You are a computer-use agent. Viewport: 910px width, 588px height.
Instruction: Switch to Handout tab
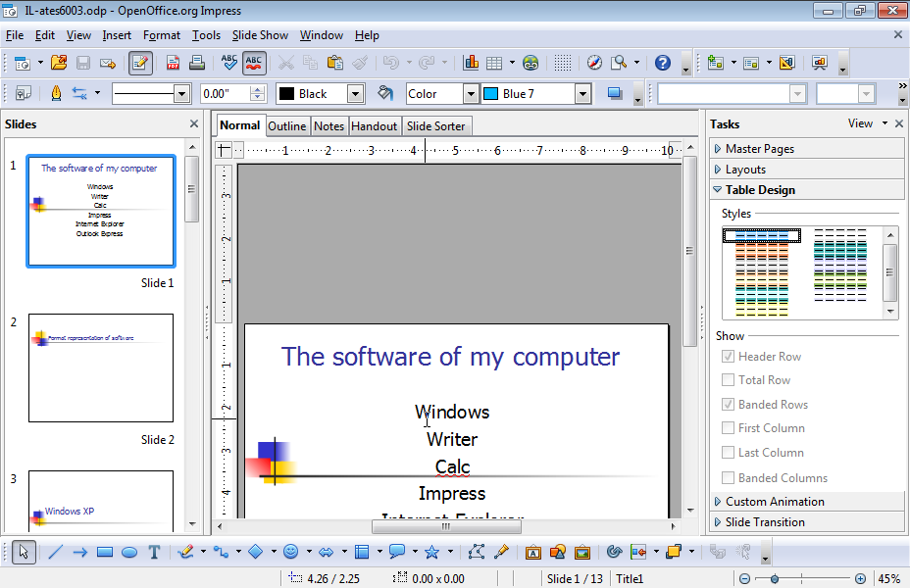(374, 125)
